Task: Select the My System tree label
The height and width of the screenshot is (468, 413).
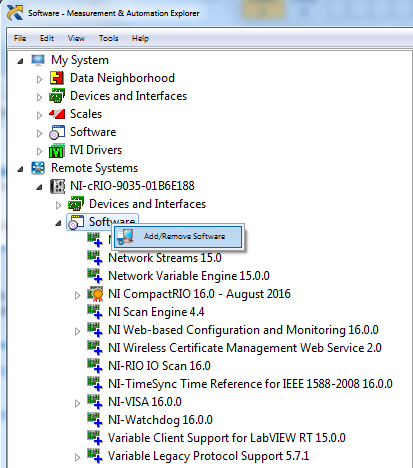Action: 80,60
